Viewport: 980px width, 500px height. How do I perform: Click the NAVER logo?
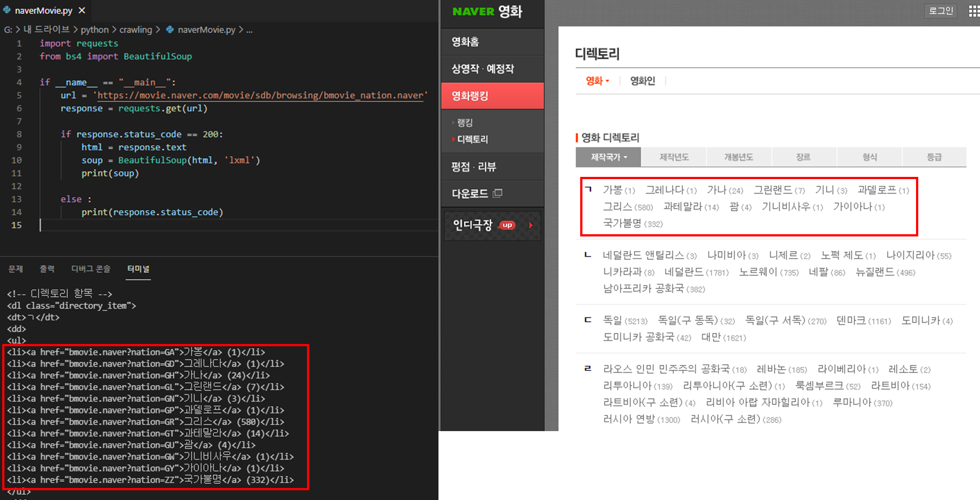pyautogui.click(x=473, y=12)
